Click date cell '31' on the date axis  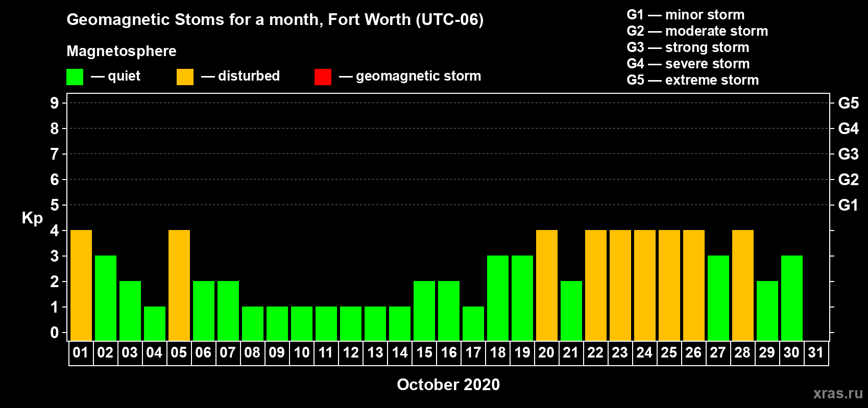pyautogui.click(x=816, y=353)
